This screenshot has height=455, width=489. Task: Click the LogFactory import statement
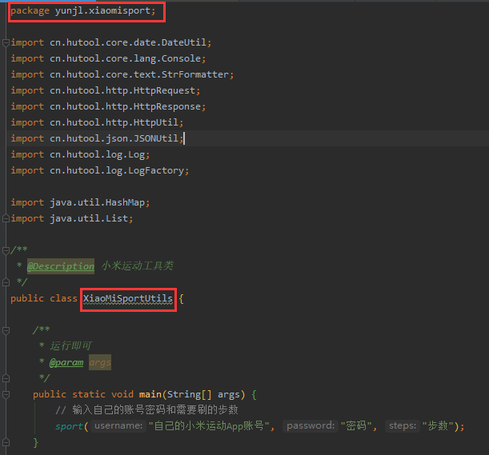(100, 171)
